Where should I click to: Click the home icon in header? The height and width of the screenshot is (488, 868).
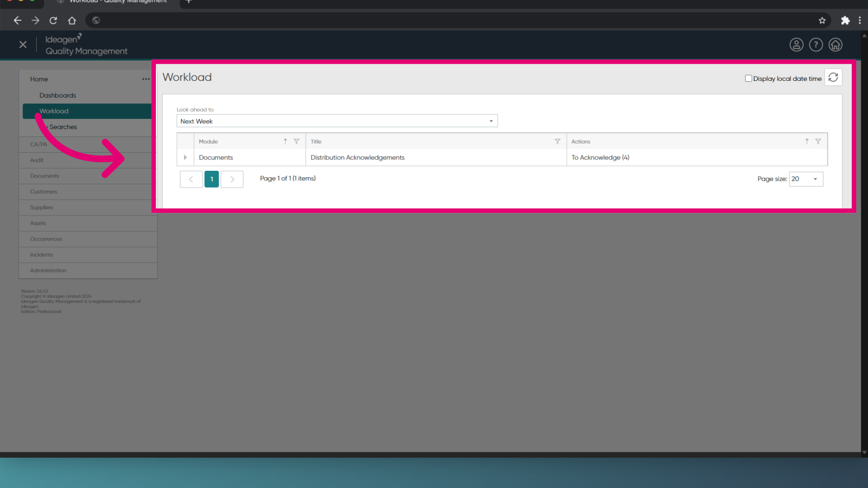pyautogui.click(x=835, y=45)
